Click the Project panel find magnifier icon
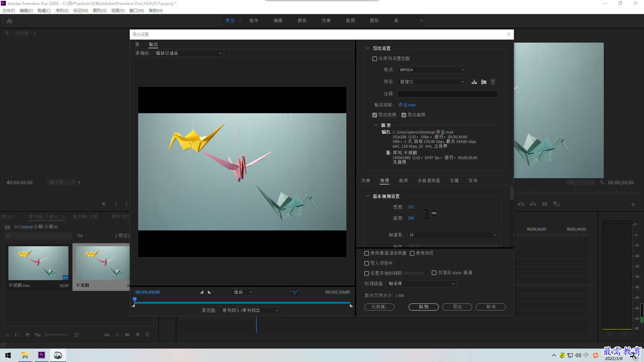 [x=117, y=334]
